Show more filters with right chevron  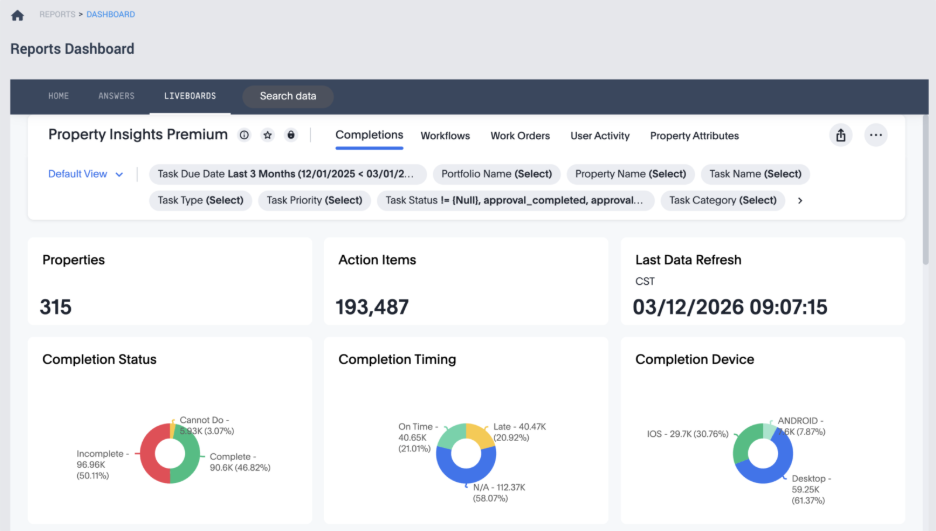[x=800, y=200]
